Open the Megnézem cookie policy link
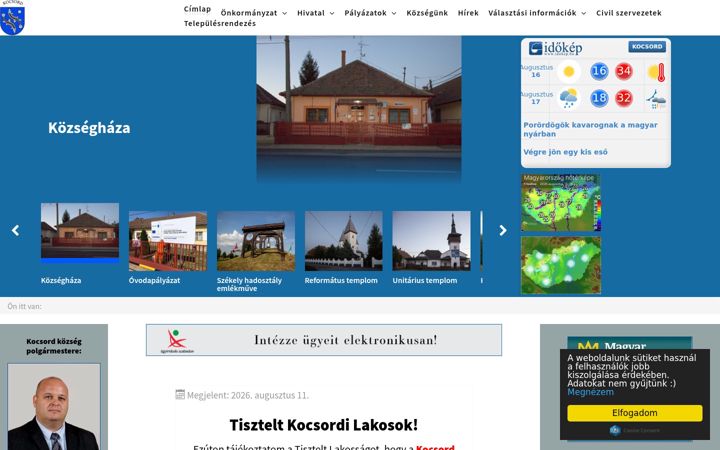 coord(590,392)
